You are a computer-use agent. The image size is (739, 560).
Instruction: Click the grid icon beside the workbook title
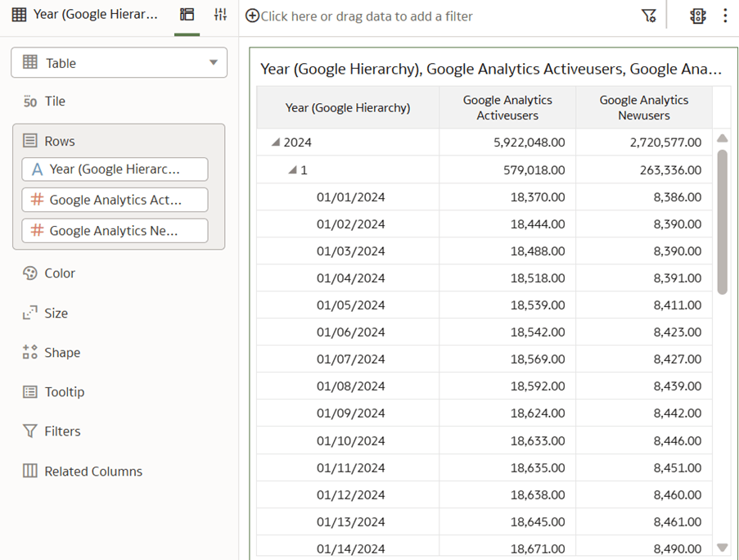tap(20, 14)
